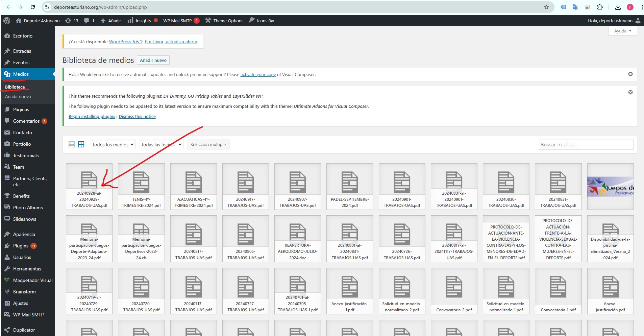This screenshot has height=336, width=644.
Task: Dismiss the Visual Composer activation notice
Action: (630, 74)
